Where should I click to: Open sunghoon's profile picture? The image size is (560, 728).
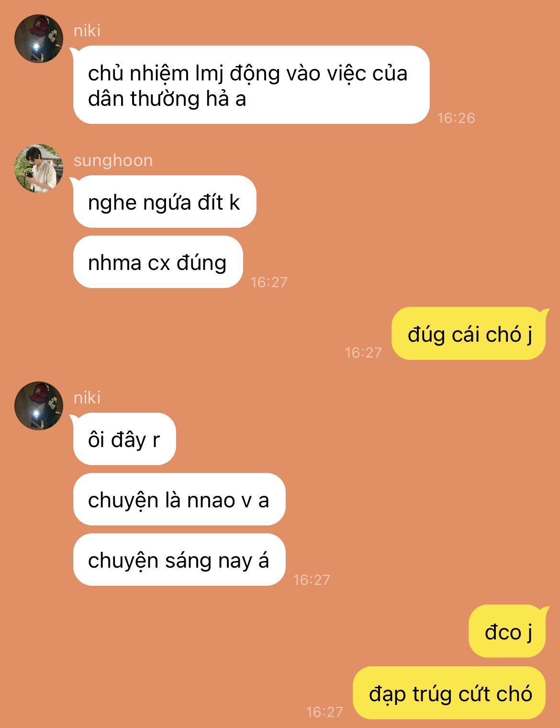click(x=39, y=168)
